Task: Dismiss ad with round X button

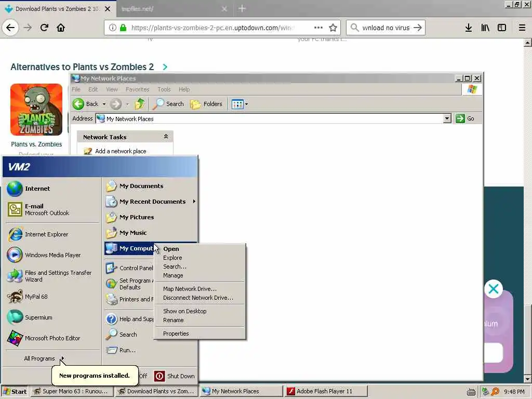Action: [494, 289]
